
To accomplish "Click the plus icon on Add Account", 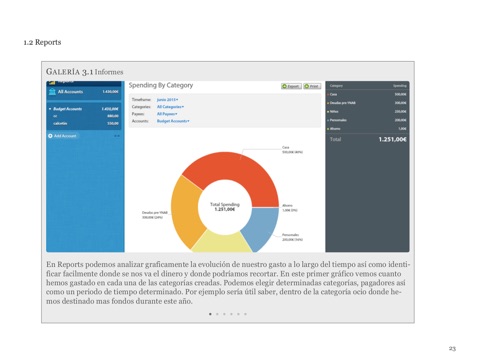I will 50,136.
